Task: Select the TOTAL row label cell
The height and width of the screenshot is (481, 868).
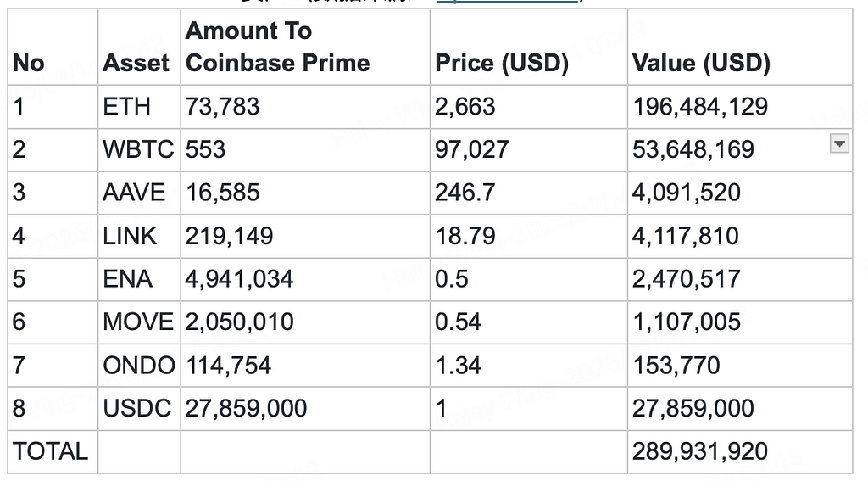Action: (x=51, y=451)
